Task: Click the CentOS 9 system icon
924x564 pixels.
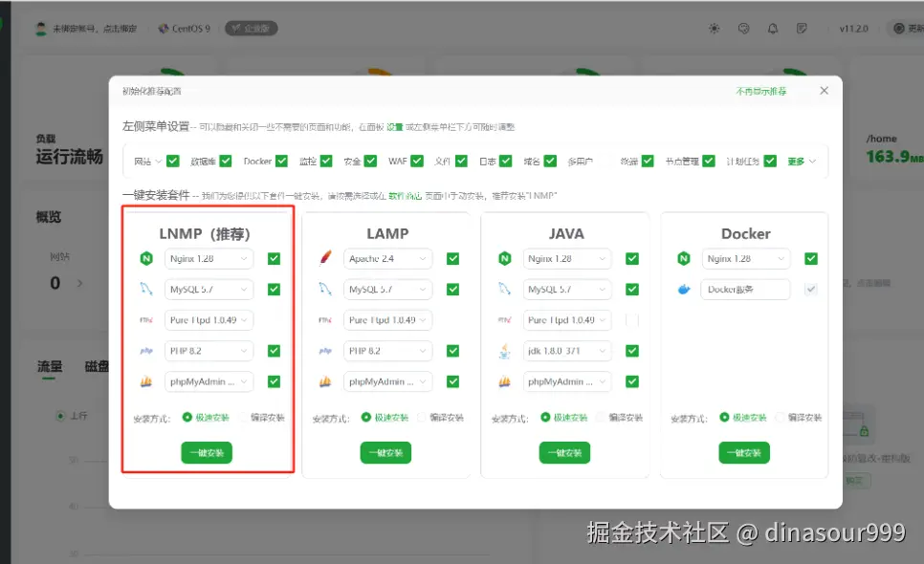Action: pos(164,29)
